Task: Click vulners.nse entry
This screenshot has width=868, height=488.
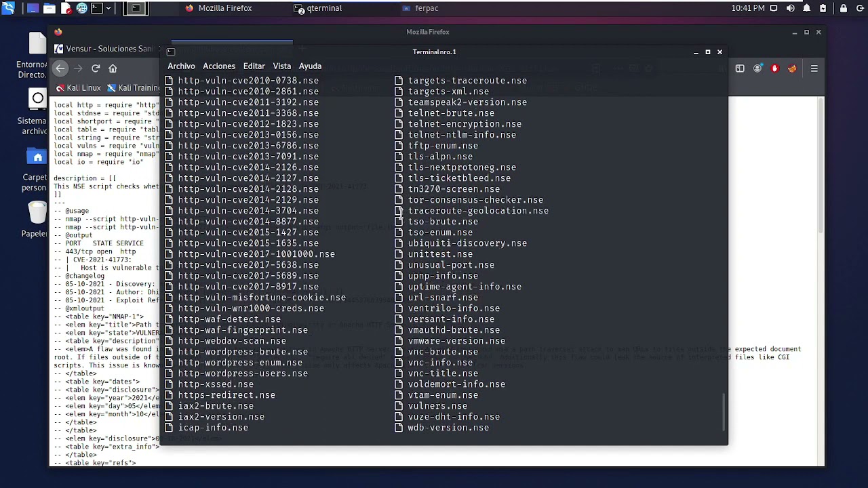Action: (437, 406)
